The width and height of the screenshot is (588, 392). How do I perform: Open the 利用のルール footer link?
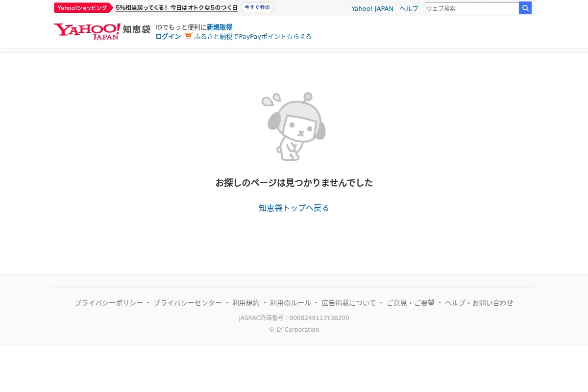[x=291, y=303]
